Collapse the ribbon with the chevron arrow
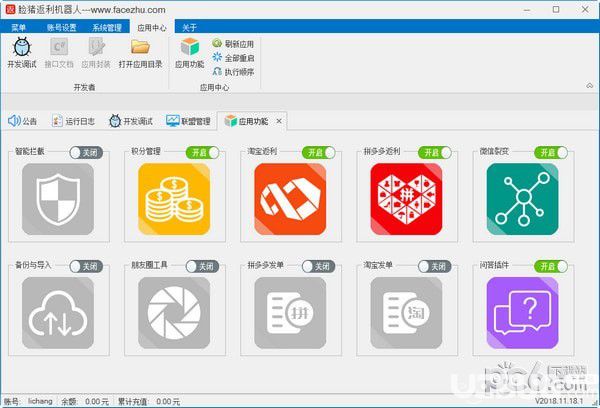Screen dimensions: 600x408 coord(590,86)
